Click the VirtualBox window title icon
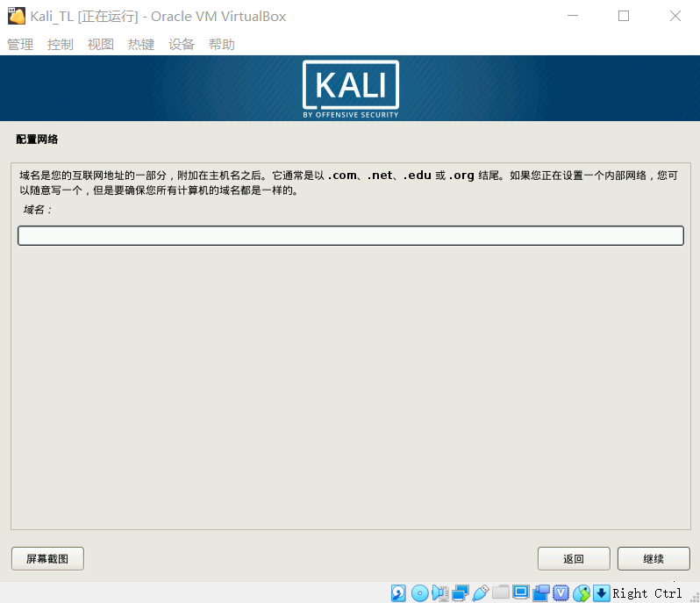 point(17,16)
